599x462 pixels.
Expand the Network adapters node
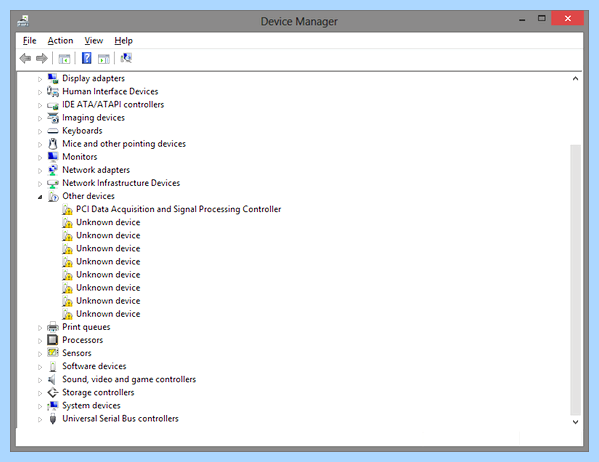(x=40, y=171)
